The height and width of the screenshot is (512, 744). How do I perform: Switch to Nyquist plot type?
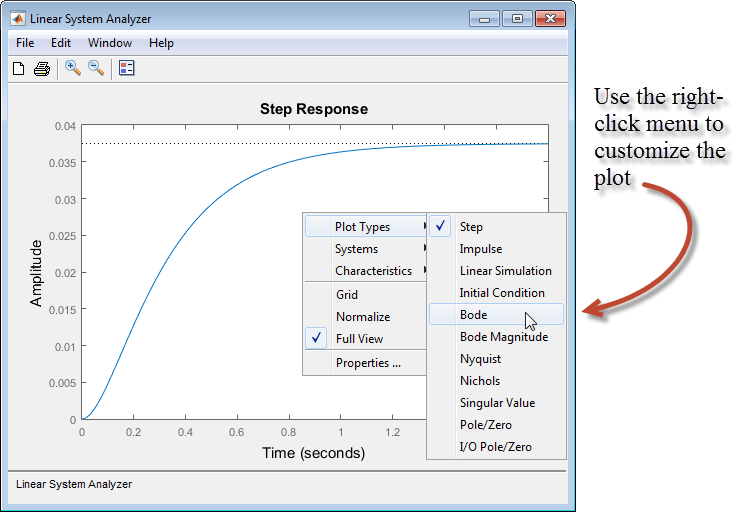click(496, 359)
